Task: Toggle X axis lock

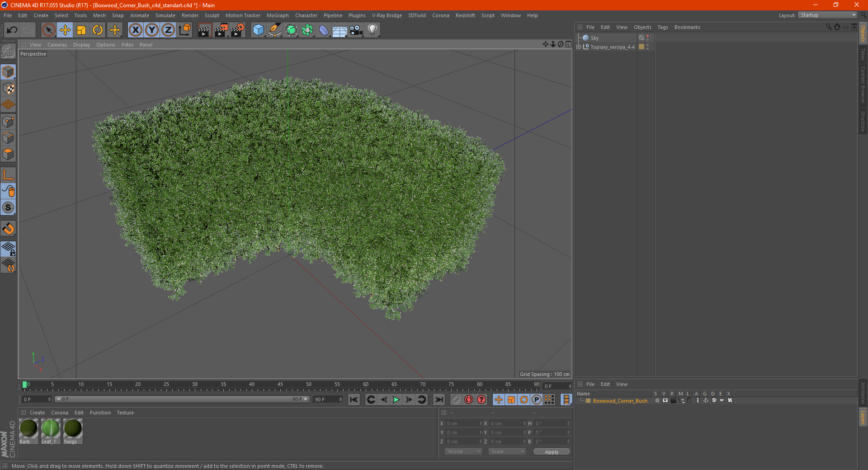Action: pyautogui.click(x=135, y=30)
